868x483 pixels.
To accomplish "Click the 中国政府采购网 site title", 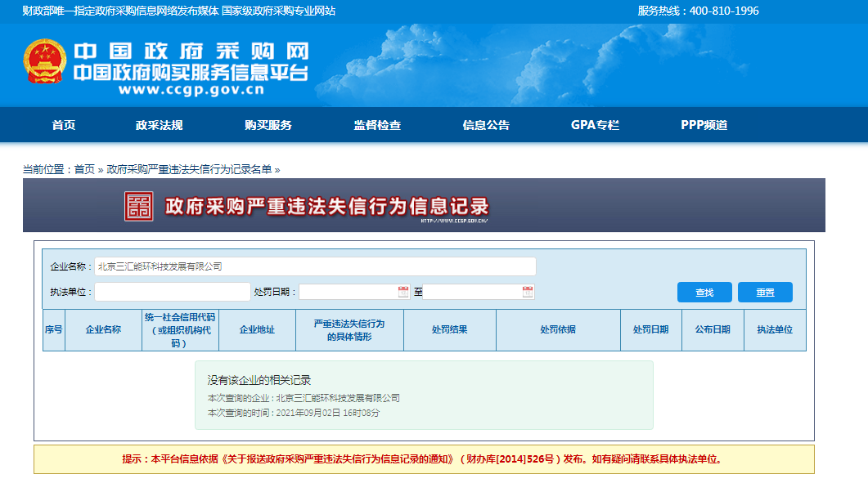I will coord(191,52).
